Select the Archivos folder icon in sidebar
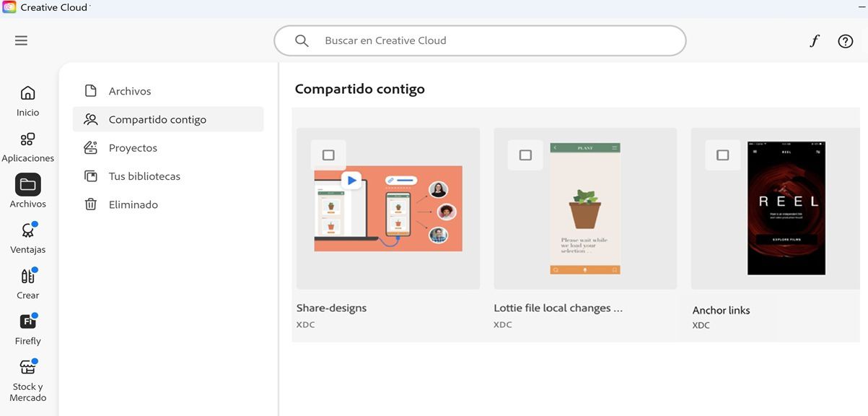Viewport: 868px width, 416px height. [28, 185]
